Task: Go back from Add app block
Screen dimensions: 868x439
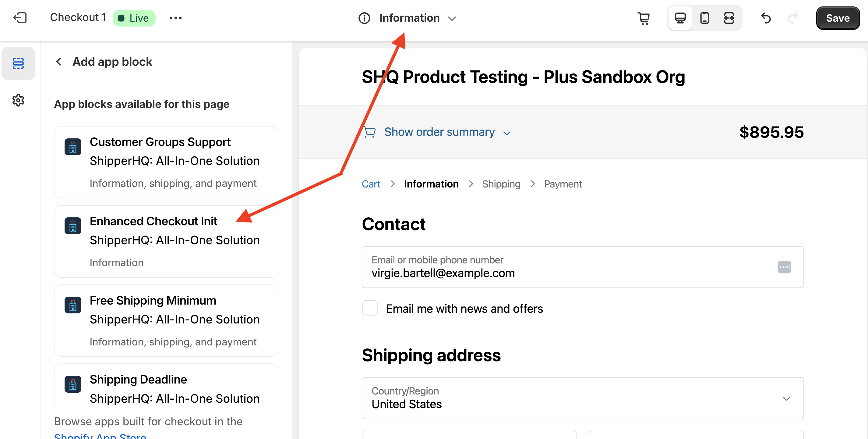Action: pos(59,62)
